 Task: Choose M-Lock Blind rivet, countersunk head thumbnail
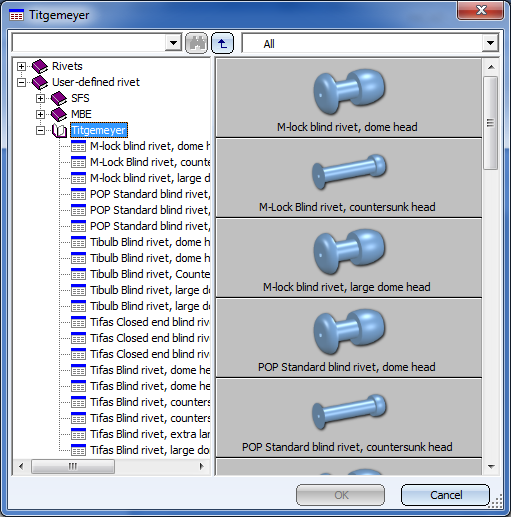coord(349,178)
